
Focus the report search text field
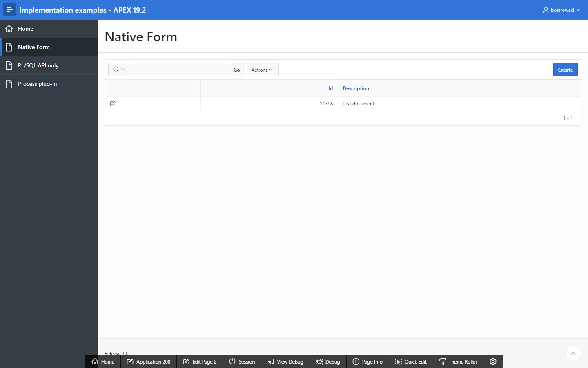[x=180, y=70]
